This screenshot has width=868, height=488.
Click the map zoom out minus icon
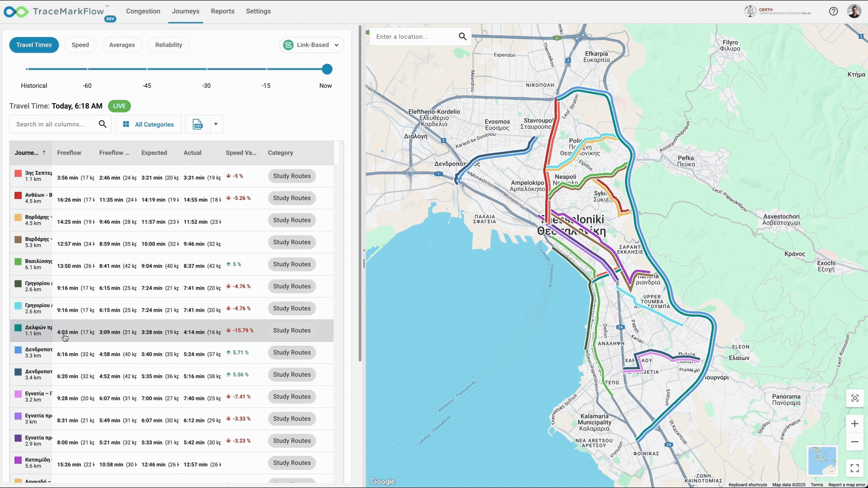tap(854, 442)
